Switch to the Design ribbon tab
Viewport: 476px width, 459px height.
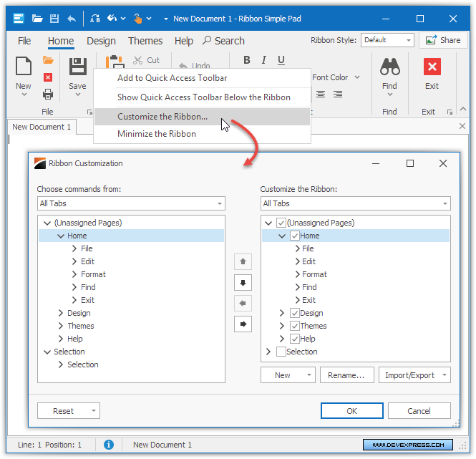coord(101,41)
